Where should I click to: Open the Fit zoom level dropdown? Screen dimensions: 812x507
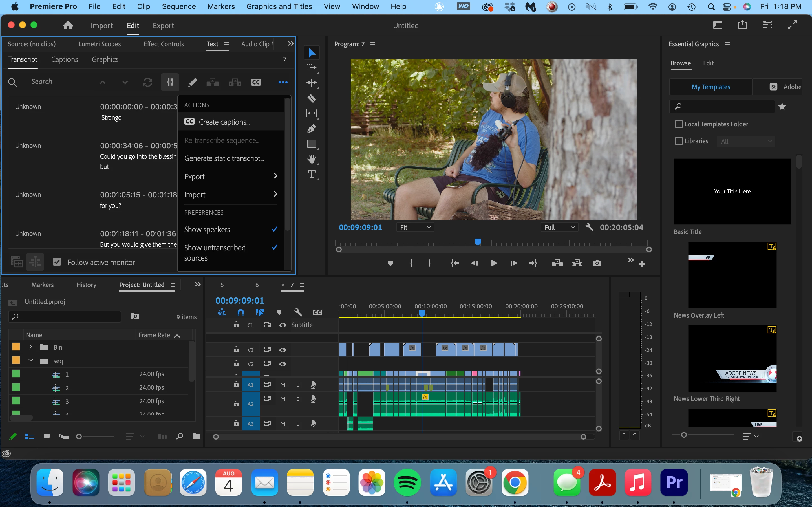[x=415, y=227]
